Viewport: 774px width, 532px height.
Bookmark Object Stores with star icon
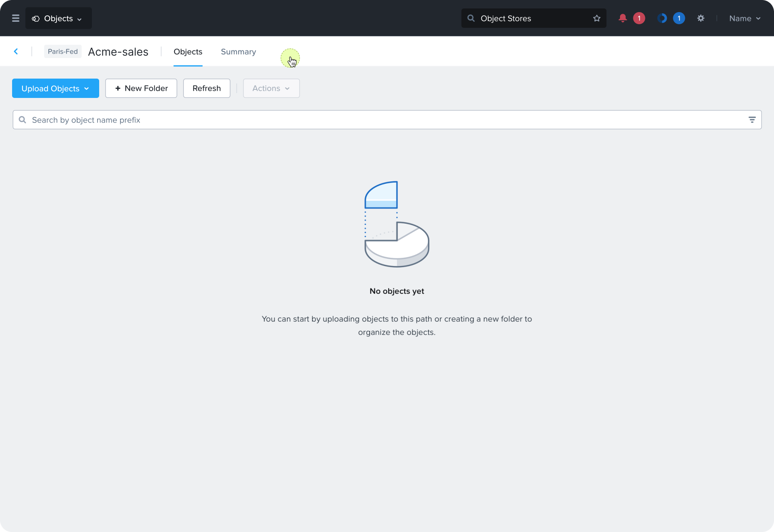597,18
